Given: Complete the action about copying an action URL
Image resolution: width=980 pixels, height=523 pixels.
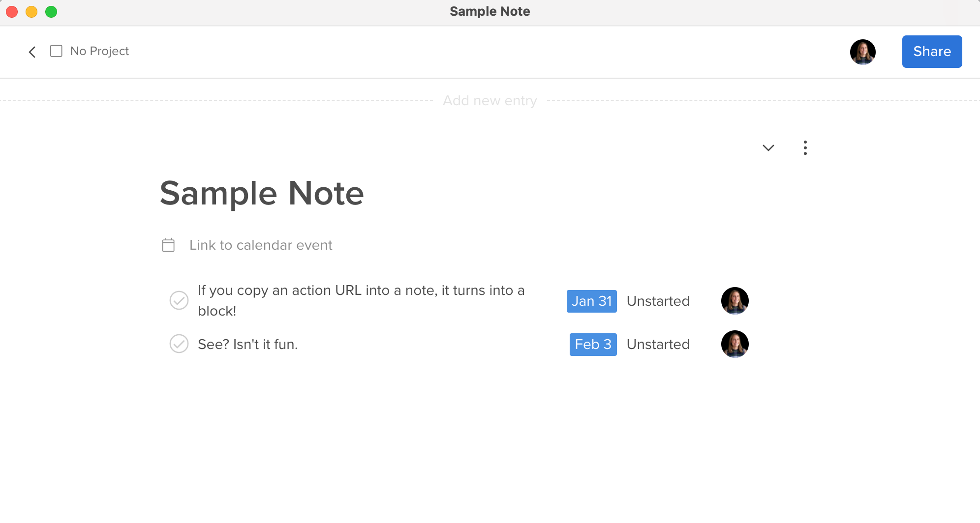Looking at the screenshot, I should point(179,300).
